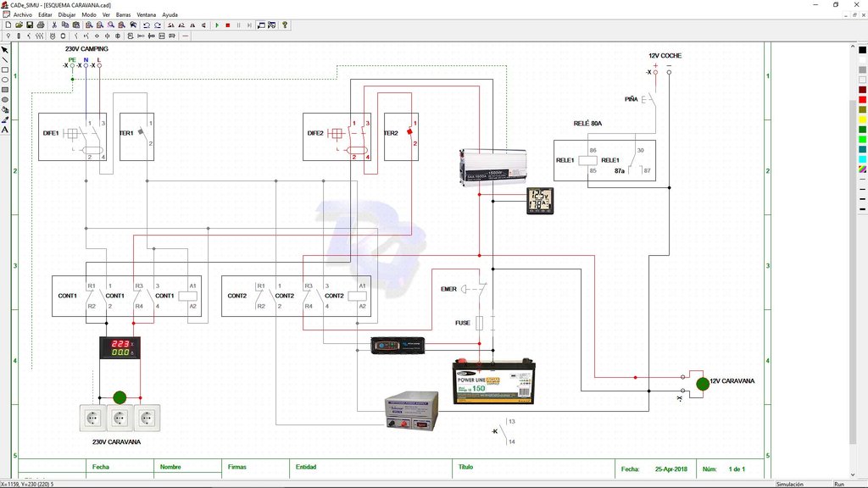The width and height of the screenshot is (868, 488).
Task: Open the Barras menu
Action: (x=124, y=15)
